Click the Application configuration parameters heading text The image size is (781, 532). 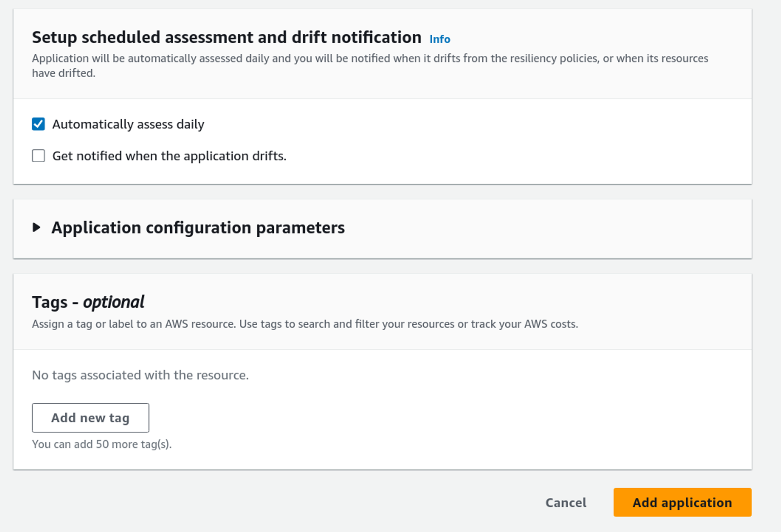(198, 228)
